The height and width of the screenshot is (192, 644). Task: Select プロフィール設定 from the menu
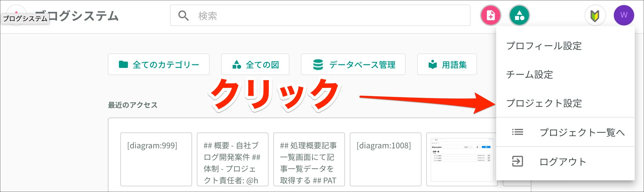click(544, 46)
